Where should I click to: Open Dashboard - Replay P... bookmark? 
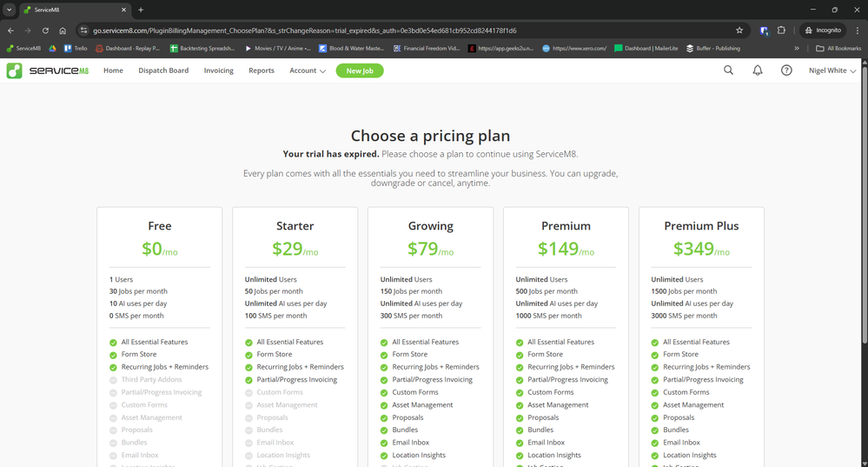[128, 48]
